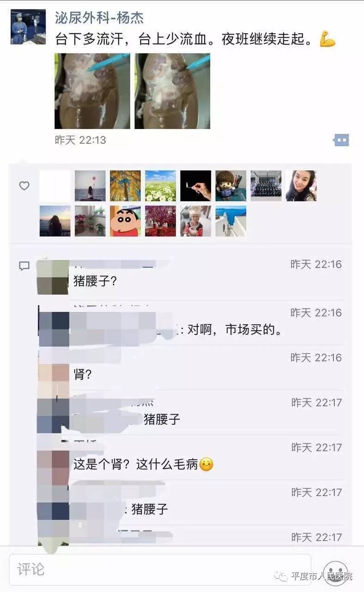
Task: Tap the heart likes icon
Action: coord(24,185)
